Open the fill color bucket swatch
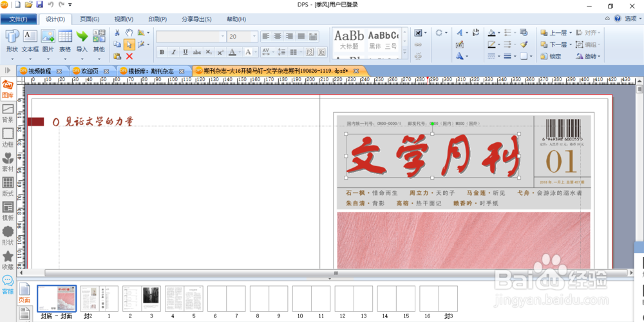 point(491,32)
